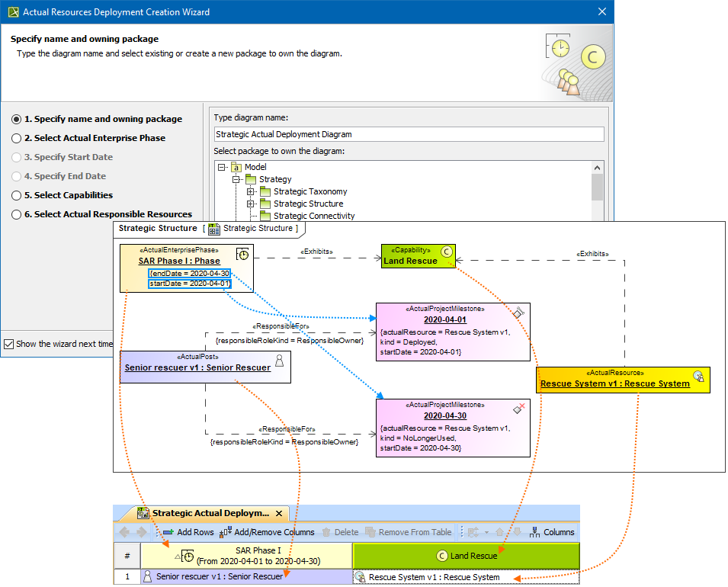Click the Add/Remove Columns icon
This screenshot has height=587, width=728.
(x=224, y=532)
